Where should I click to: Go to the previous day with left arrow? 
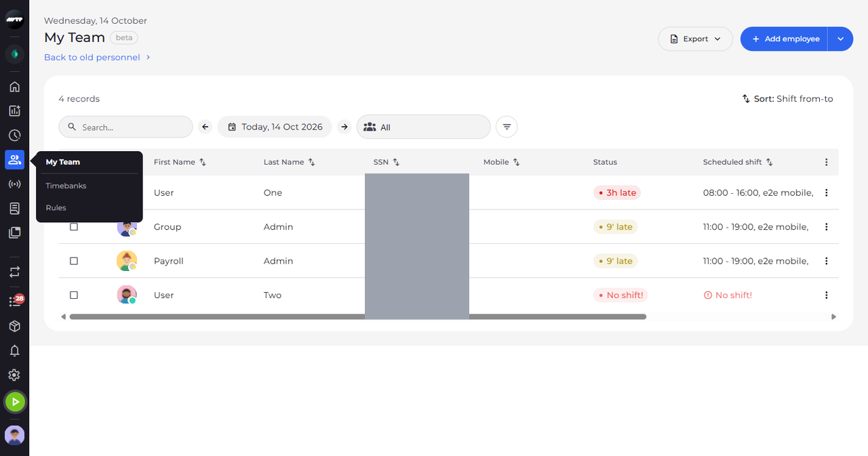205,127
